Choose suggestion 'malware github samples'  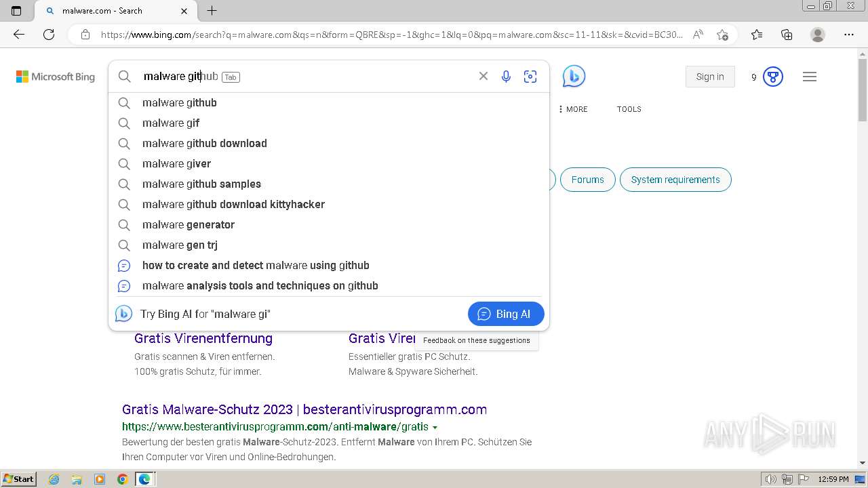[x=329, y=184]
